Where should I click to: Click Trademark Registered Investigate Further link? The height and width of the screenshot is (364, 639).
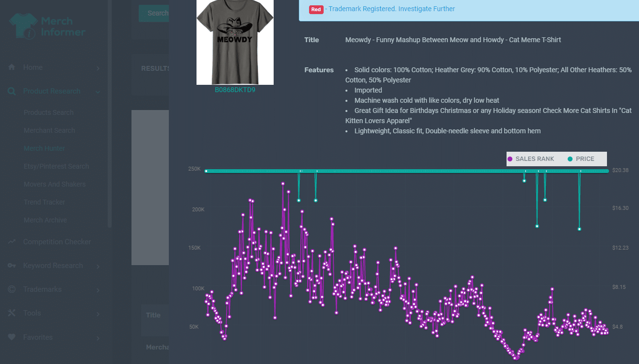click(x=392, y=9)
